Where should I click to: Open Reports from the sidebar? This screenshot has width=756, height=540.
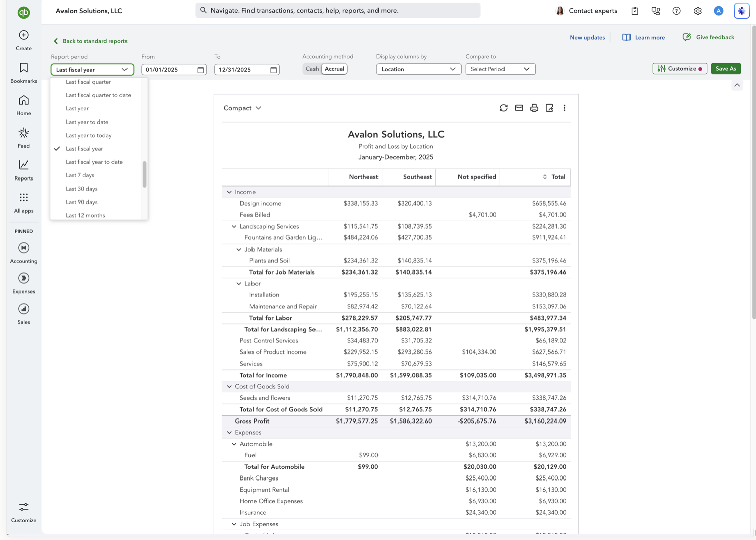coord(24,170)
